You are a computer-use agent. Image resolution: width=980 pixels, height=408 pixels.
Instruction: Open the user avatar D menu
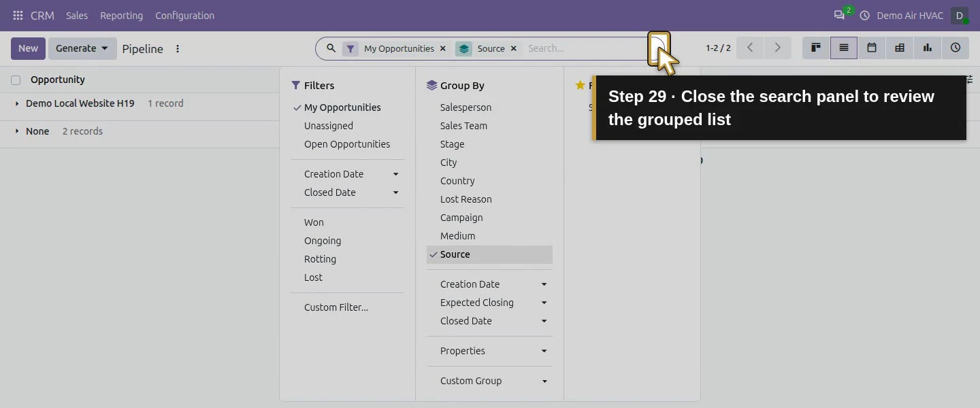point(960,16)
